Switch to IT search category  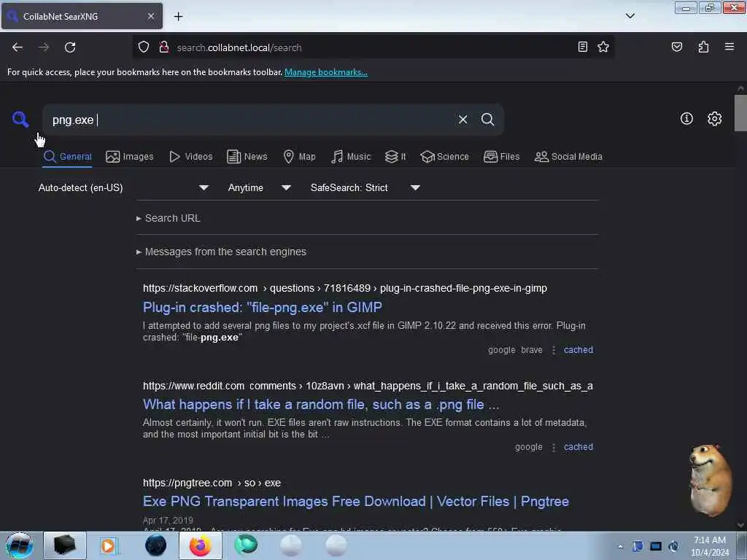pyautogui.click(x=395, y=157)
